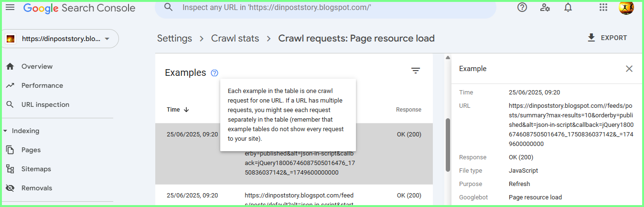Click the JavaScript file type value
This screenshot has width=644, height=207.
523,171
